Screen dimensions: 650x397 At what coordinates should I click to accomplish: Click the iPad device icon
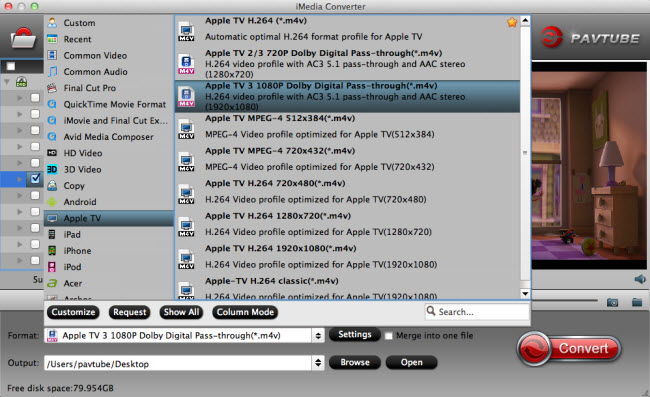pyautogui.click(x=52, y=234)
